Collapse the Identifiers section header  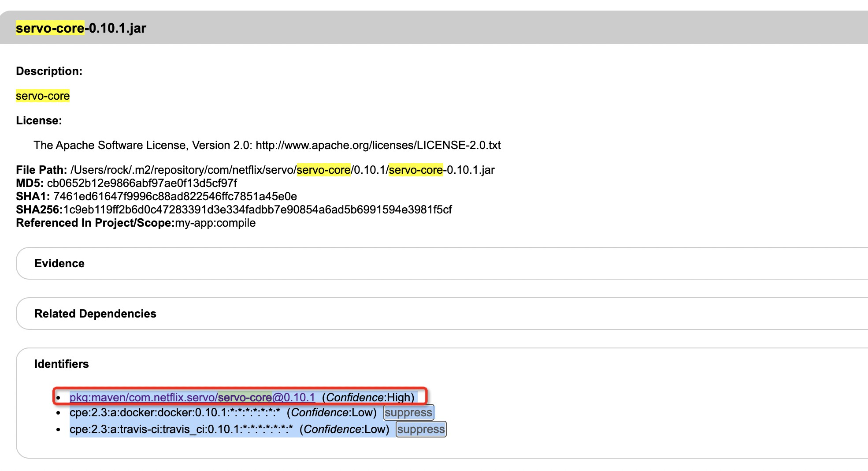(x=62, y=364)
